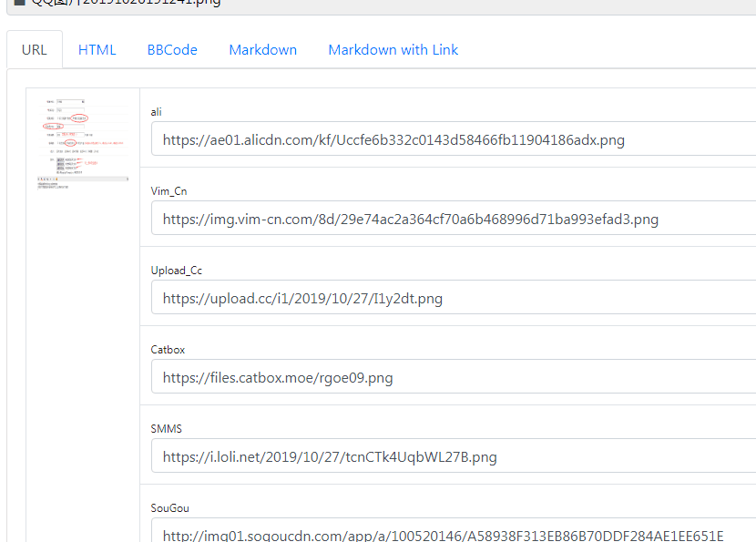The width and height of the screenshot is (756, 542).
Task: Click the file icon beside the filename
Action: 19,3
